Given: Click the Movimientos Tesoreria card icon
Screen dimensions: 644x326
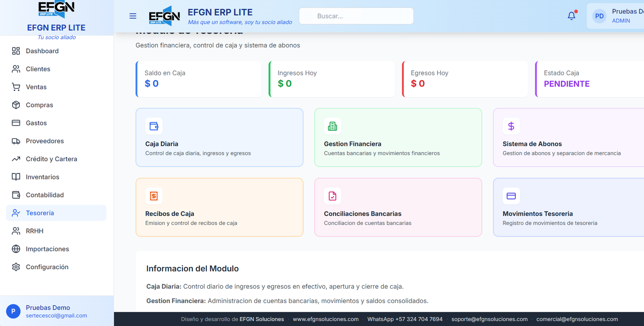Looking at the screenshot, I should click(511, 196).
